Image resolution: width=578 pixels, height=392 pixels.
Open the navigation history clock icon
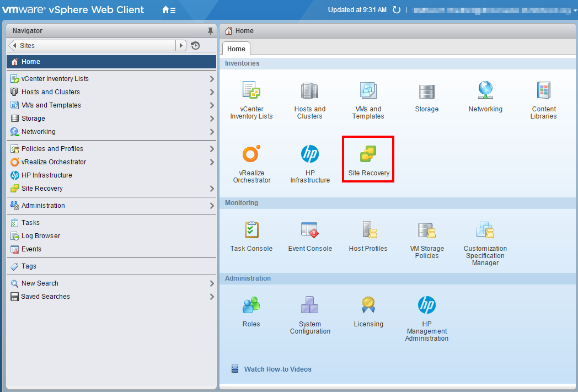click(195, 46)
